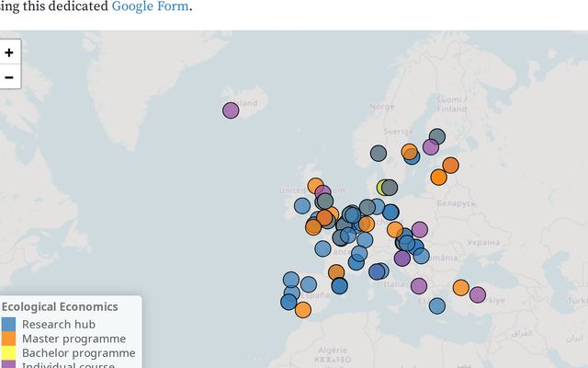Viewport: 588px width, 368px height.
Task: Select the yellow-green marker in Denmark
Action: point(384,187)
